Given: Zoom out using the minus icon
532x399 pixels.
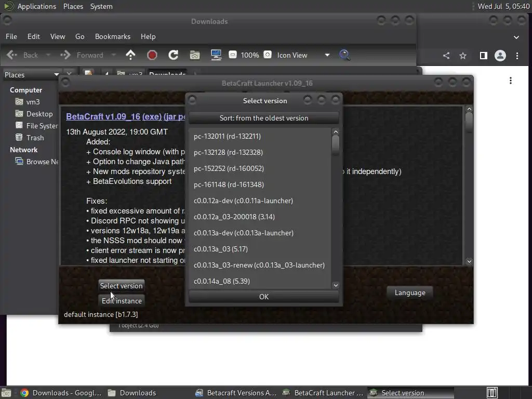Looking at the screenshot, I should click(x=233, y=55).
